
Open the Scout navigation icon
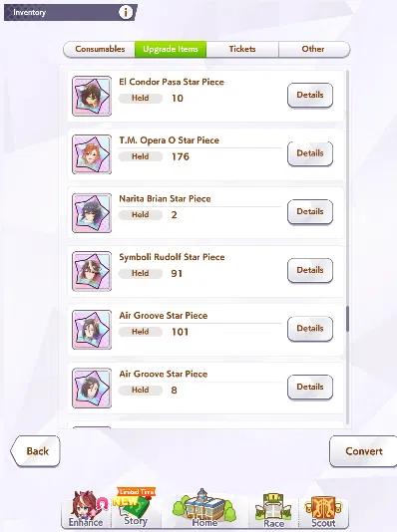pyautogui.click(x=323, y=511)
